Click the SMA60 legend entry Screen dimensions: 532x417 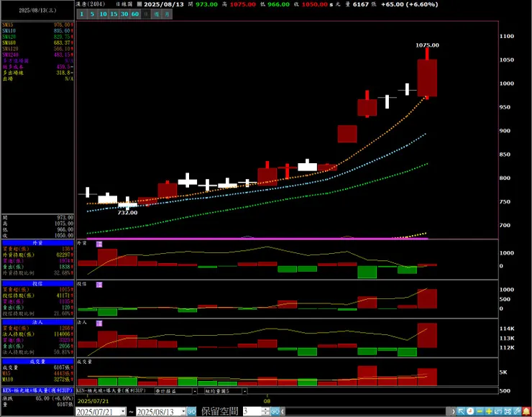37,42
